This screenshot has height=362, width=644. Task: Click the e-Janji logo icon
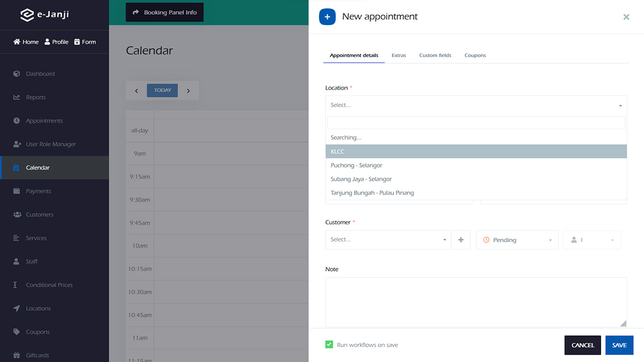click(x=27, y=15)
